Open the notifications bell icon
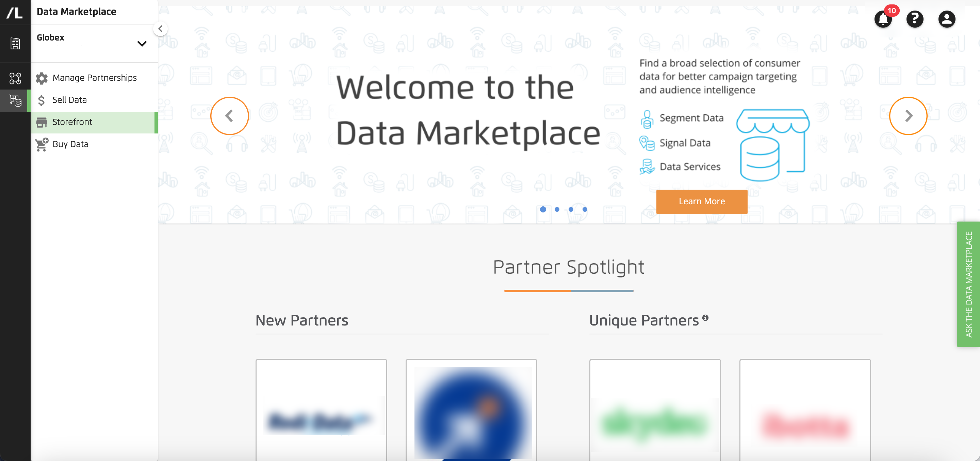Viewport: 980px width, 461px height. tap(883, 19)
